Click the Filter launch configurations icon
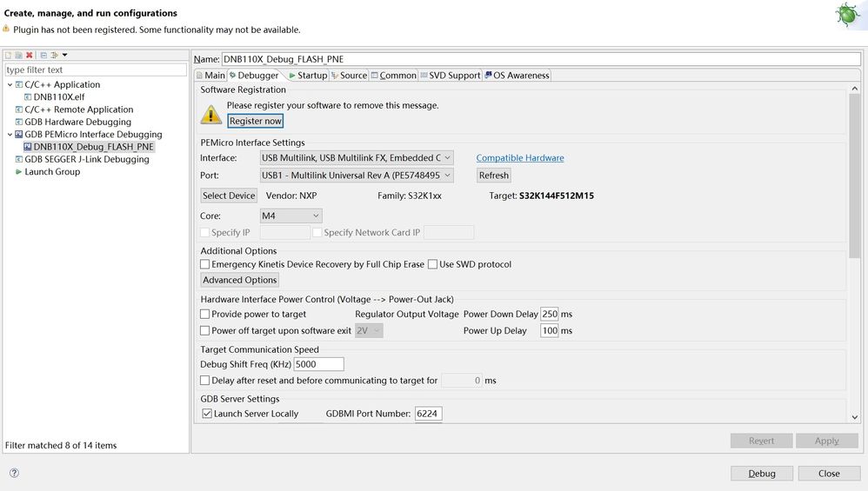This screenshot has height=491, width=868. click(x=54, y=55)
